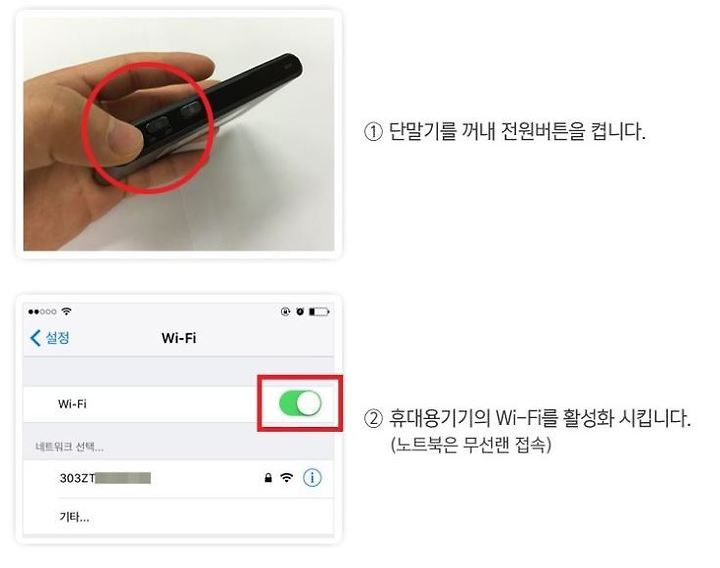
Task: Click the lock icon next to 303ZT
Action: tap(268, 478)
